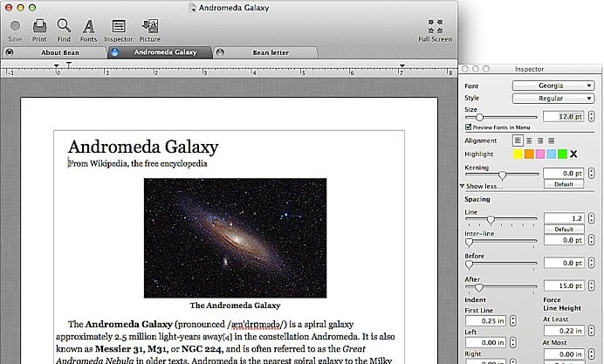Choose the green highlight swatch
Image resolution: width=604 pixels, height=364 pixels.
[x=562, y=155]
